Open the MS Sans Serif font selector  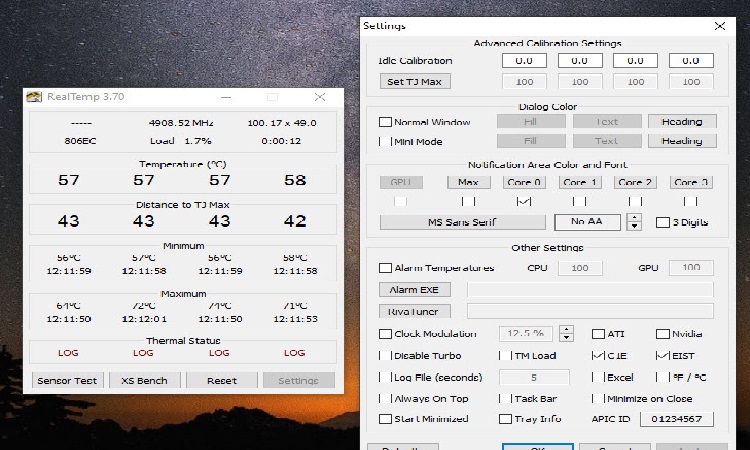[x=463, y=222]
